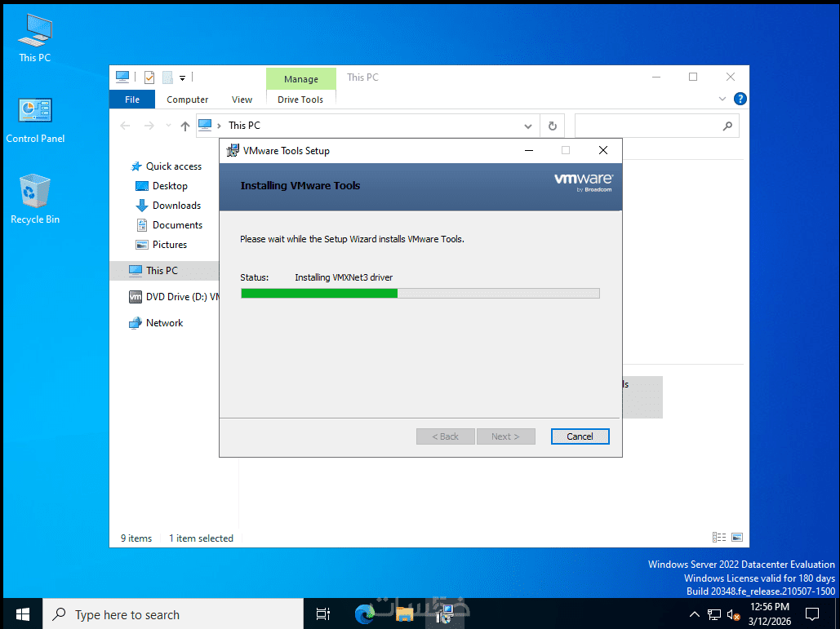
Task: Open Recycle Bin desktop icon
Action: click(x=35, y=199)
